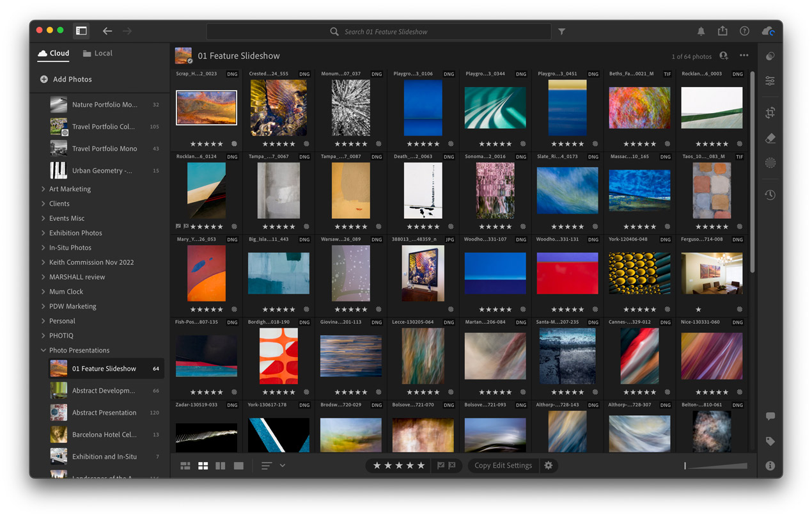This screenshot has height=517, width=812.
Task: Open Nature Portfolio Mo... album
Action: [105, 105]
